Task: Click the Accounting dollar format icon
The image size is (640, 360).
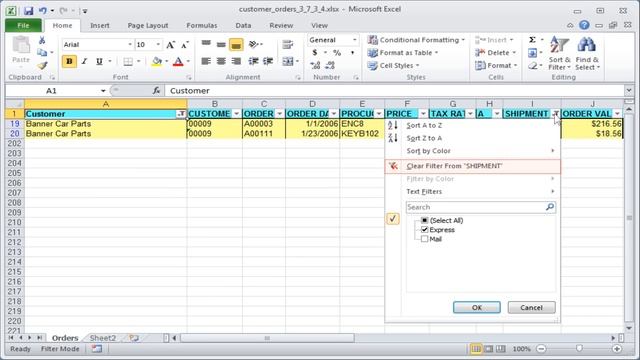Action: tap(315, 53)
